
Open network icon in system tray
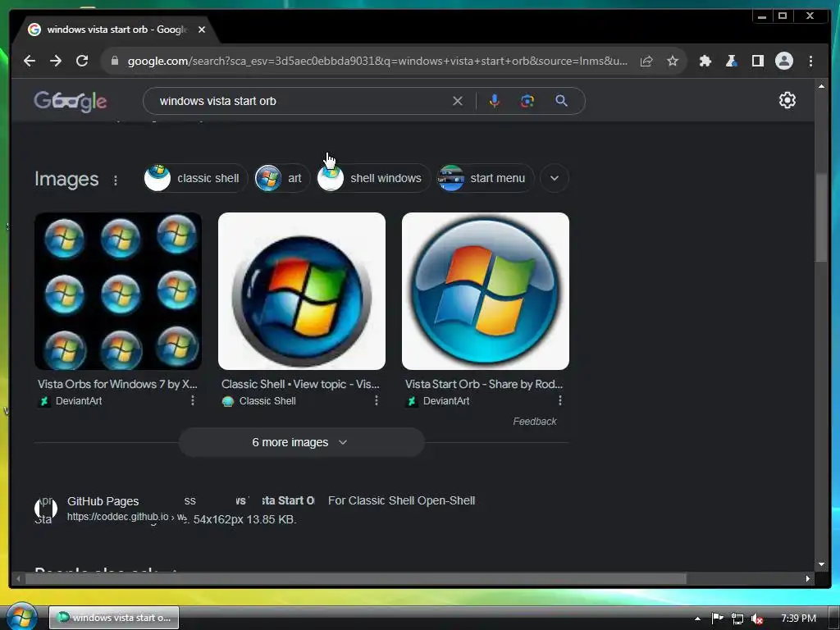pyautogui.click(x=737, y=619)
